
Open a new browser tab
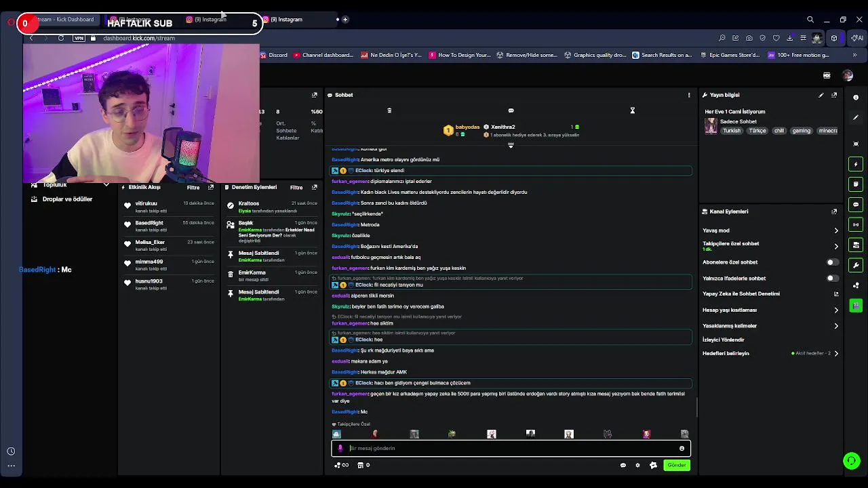(345, 20)
